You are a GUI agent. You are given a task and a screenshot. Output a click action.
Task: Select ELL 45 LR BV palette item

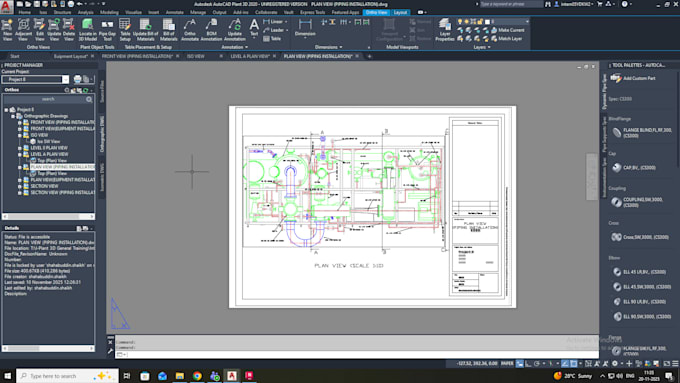(639, 272)
